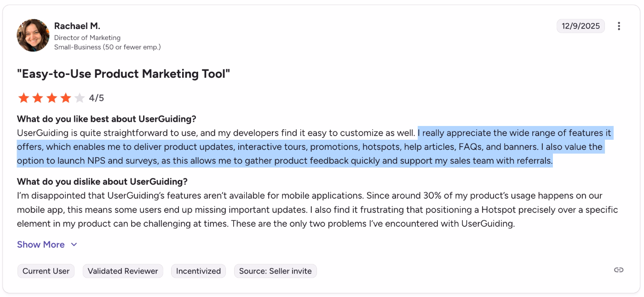
Task: Toggle the Current User filter tag
Action: click(46, 271)
